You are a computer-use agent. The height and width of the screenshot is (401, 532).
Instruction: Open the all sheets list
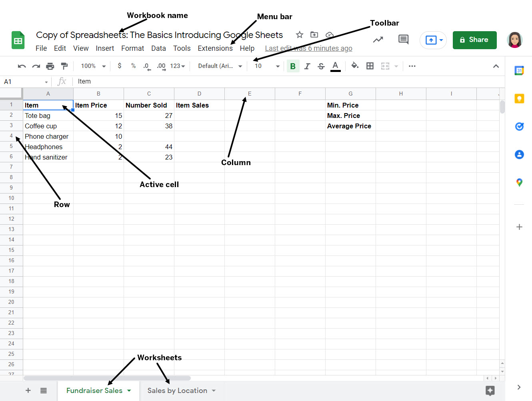coord(44,391)
